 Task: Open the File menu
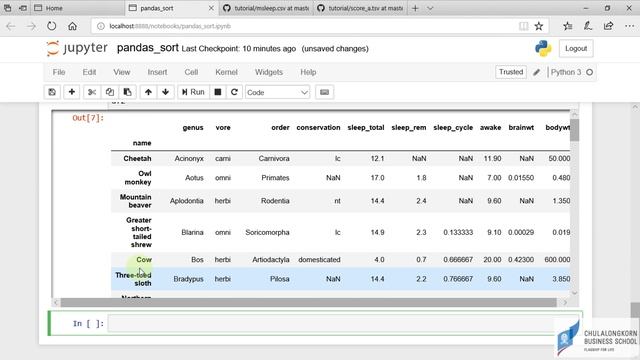[59, 72]
